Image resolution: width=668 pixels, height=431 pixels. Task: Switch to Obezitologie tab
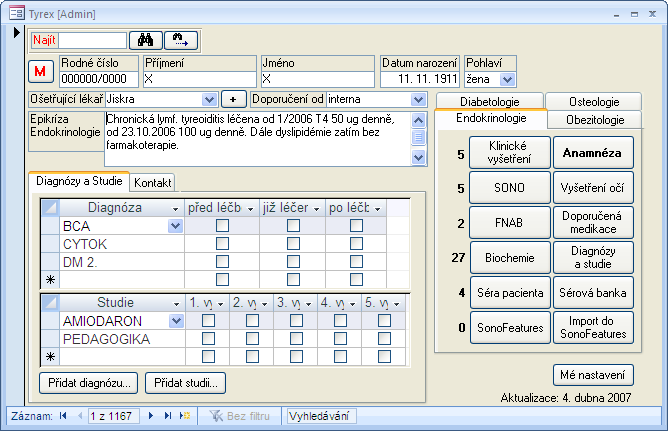point(595,120)
